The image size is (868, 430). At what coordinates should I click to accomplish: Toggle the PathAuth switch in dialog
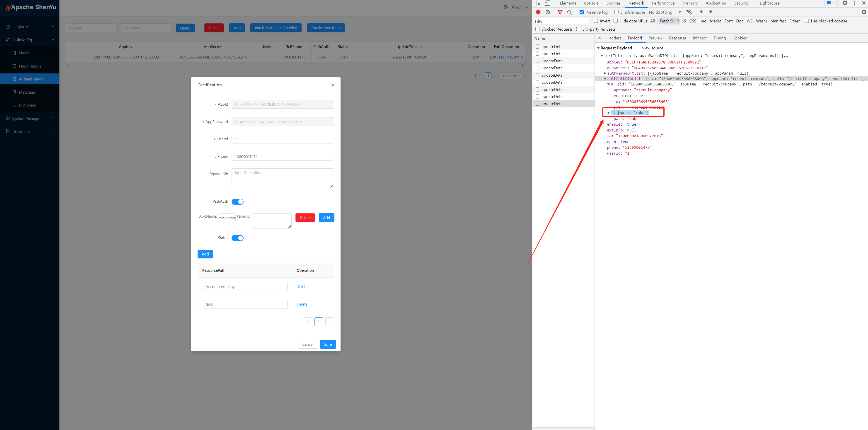click(x=237, y=202)
